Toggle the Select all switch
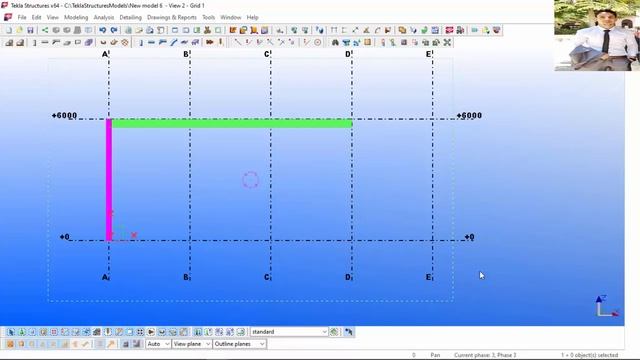 tap(11, 332)
